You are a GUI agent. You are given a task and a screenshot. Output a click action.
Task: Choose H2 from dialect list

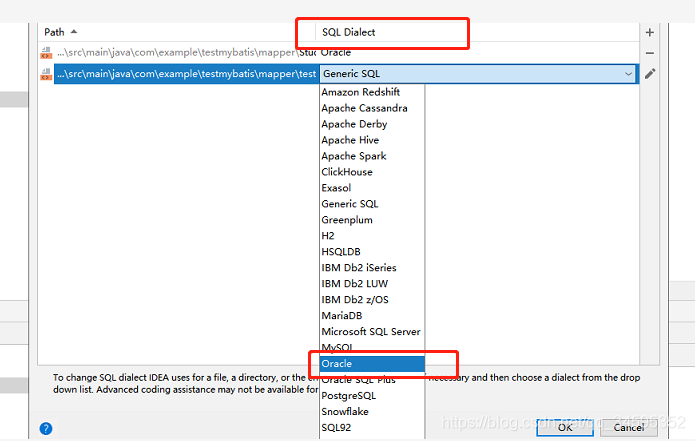pos(371,236)
